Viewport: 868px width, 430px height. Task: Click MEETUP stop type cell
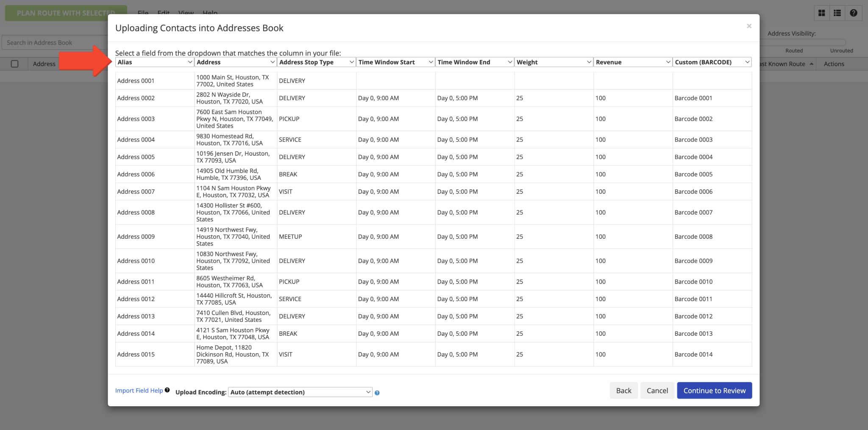click(316, 237)
